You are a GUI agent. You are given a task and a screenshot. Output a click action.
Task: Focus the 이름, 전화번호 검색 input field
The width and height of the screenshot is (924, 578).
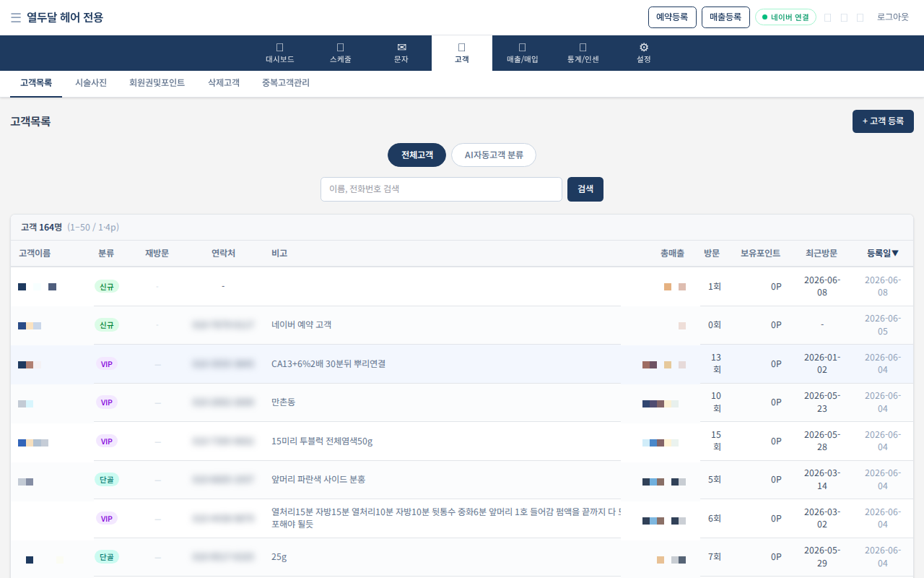pos(441,189)
